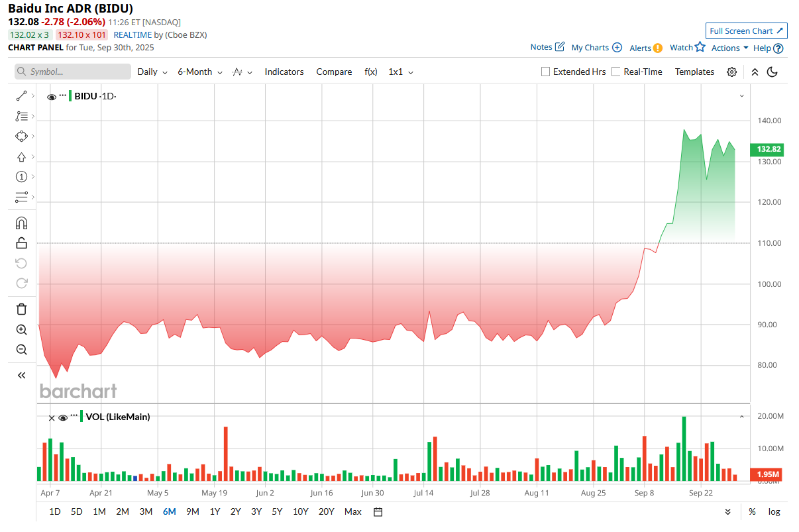Zoom in on the chart
This screenshot has height=532, width=799.
click(21, 329)
